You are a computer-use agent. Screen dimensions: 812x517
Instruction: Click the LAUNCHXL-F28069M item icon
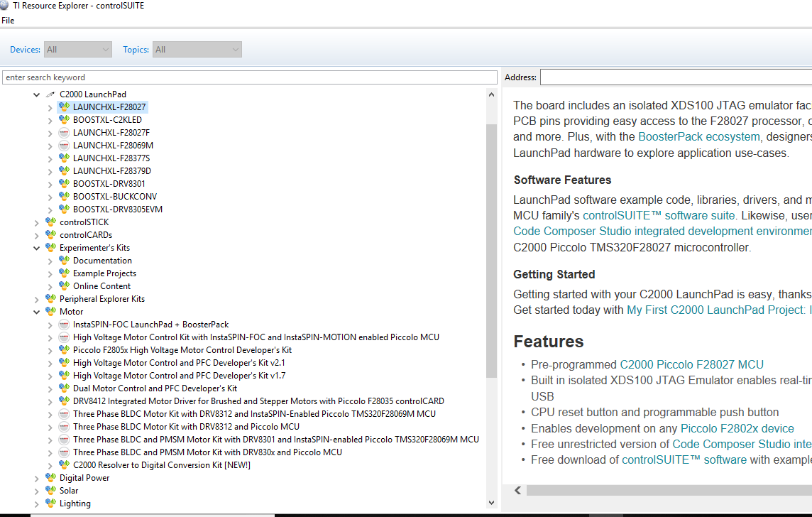coord(64,146)
